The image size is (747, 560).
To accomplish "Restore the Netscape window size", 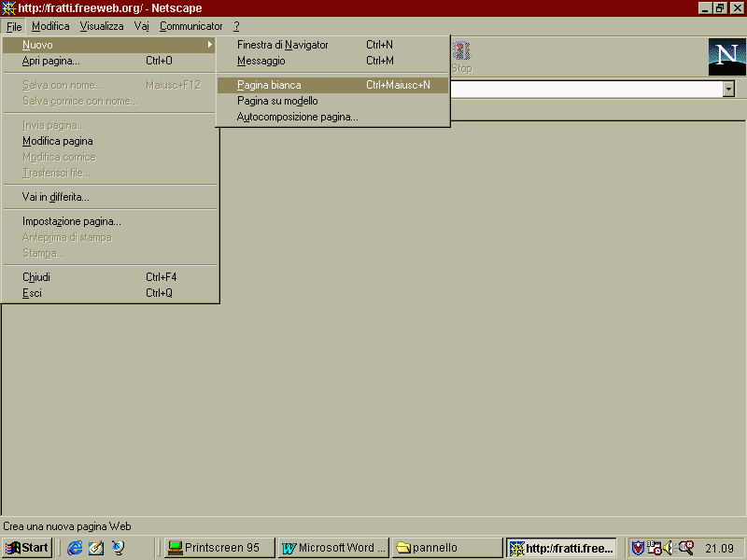I will (x=719, y=8).
